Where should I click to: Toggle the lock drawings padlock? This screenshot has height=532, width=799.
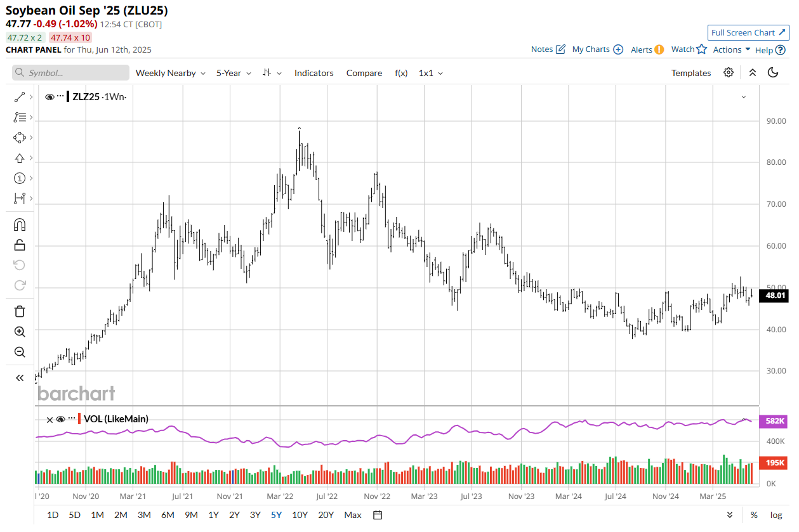[x=20, y=245]
